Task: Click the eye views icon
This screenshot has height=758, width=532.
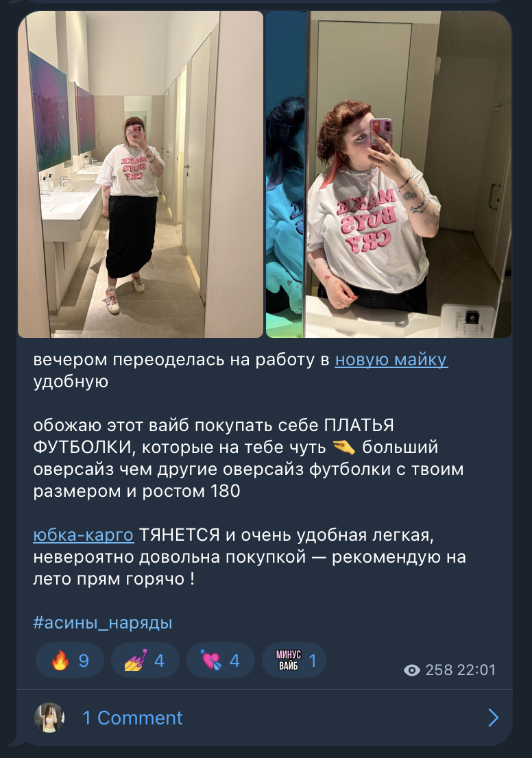Action: click(x=411, y=670)
